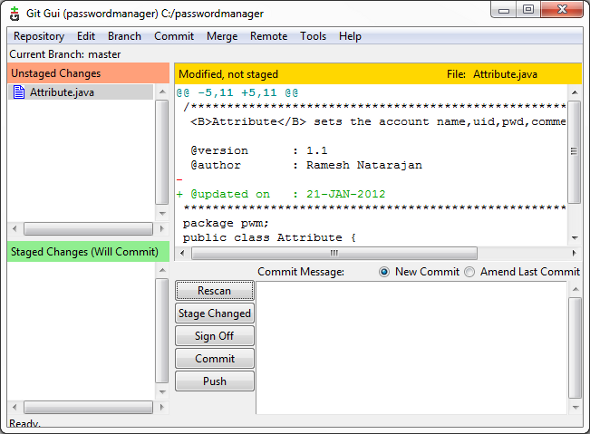This screenshot has width=590, height=434.
Task: Open the Tools menu
Action: [313, 36]
